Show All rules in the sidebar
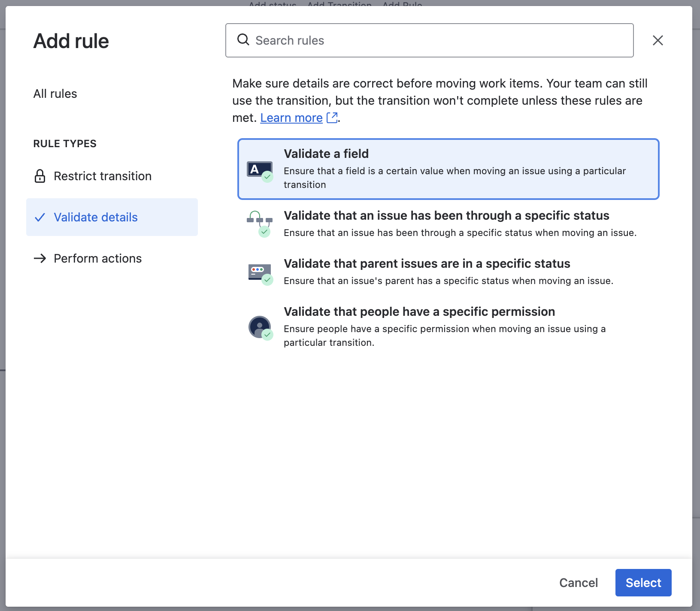 (x=55, y=94)
